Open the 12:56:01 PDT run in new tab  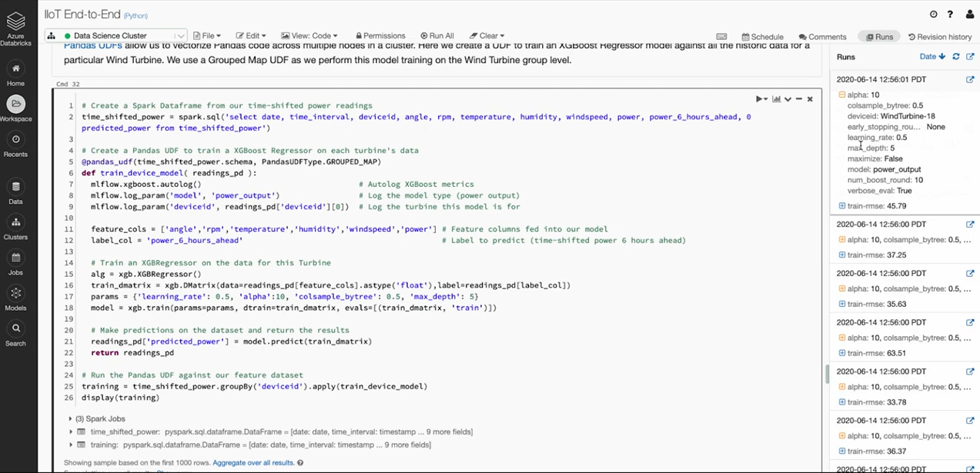coord(970,79)
